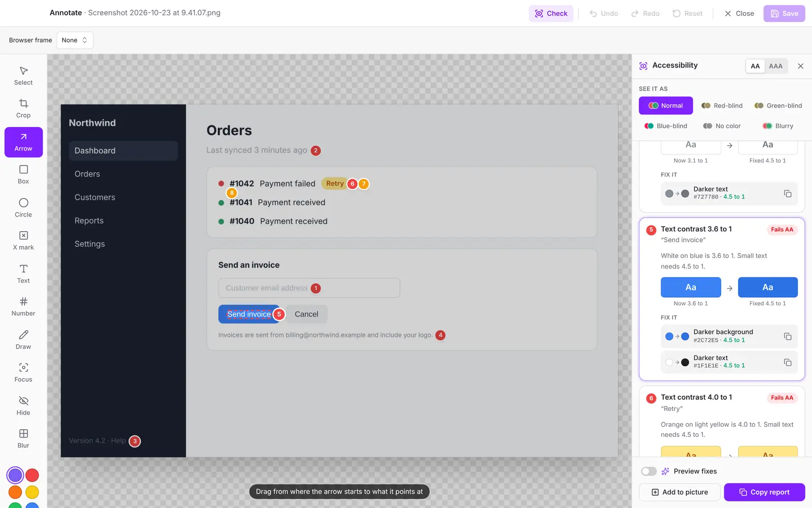Toggle the Preview fixes switch
812x508 pixels.
pos(649,471)
